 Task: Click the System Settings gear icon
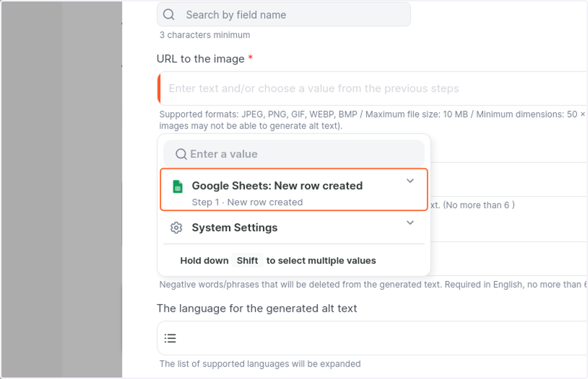click(x=176, y=228)
